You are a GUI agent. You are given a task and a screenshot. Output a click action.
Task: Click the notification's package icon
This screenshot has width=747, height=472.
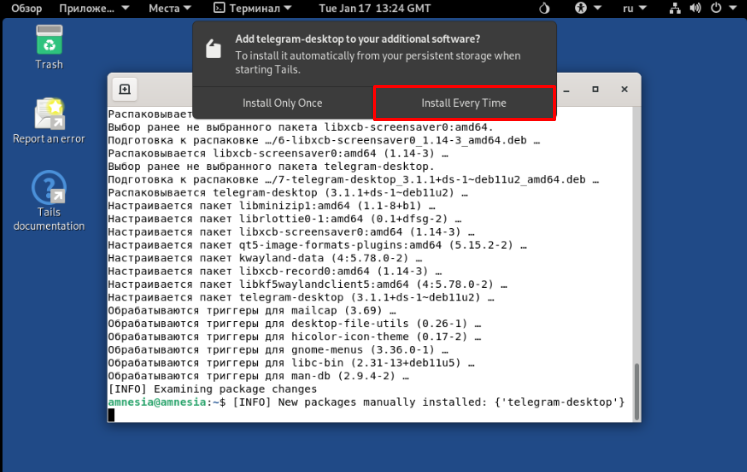tap(212, 48)
